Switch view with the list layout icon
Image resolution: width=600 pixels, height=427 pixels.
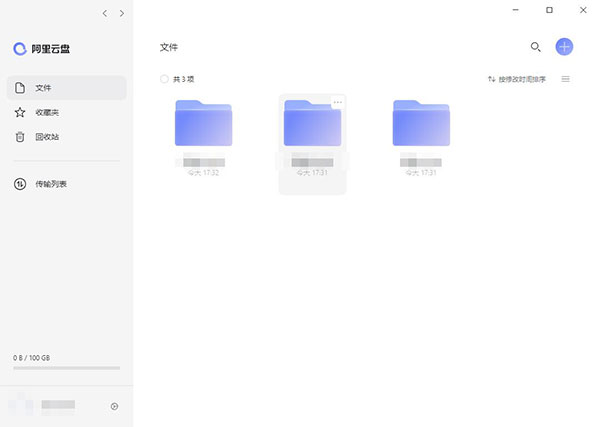pos(566,79)
